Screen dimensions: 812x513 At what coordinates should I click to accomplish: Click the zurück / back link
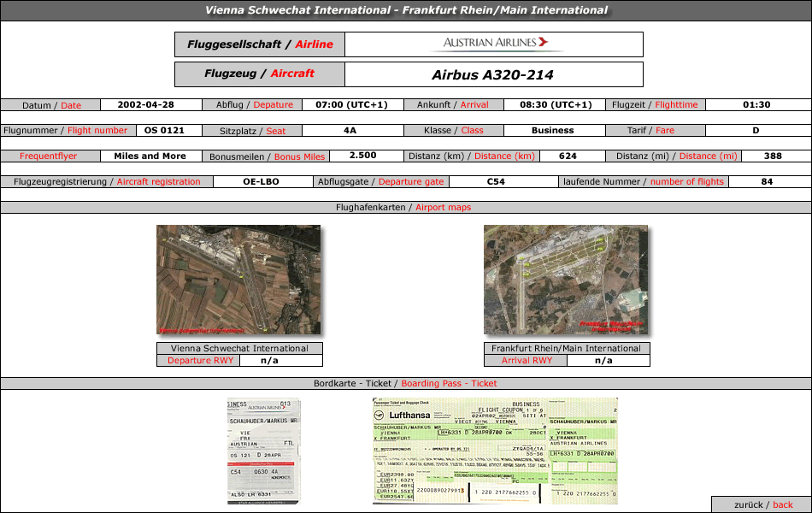pyautogui.click(x=761, y=504)
